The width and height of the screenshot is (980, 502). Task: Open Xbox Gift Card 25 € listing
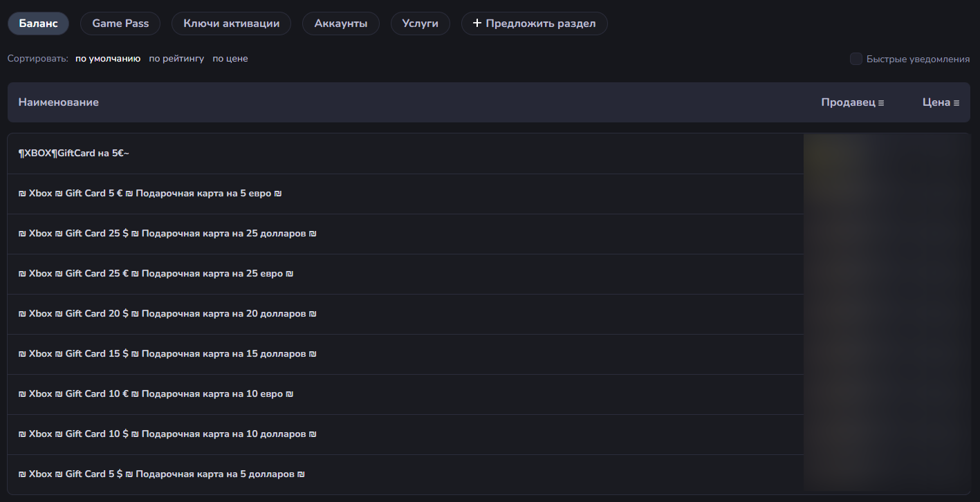pyautogui.click(x=489, y=274)
